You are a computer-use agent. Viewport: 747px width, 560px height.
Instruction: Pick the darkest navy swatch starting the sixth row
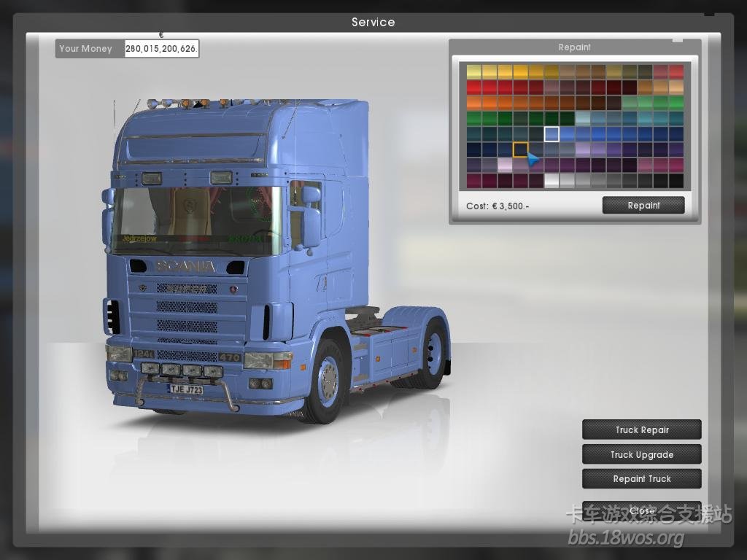coord(474,149)
